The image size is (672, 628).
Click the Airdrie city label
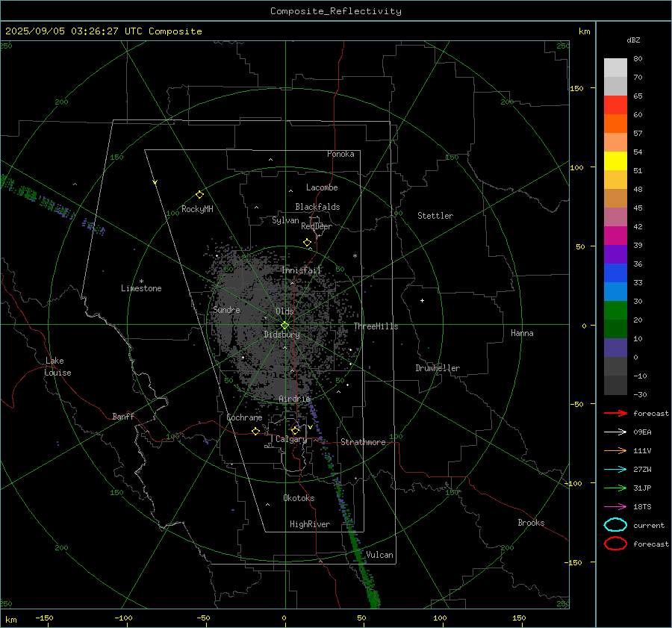pos(294,399)
